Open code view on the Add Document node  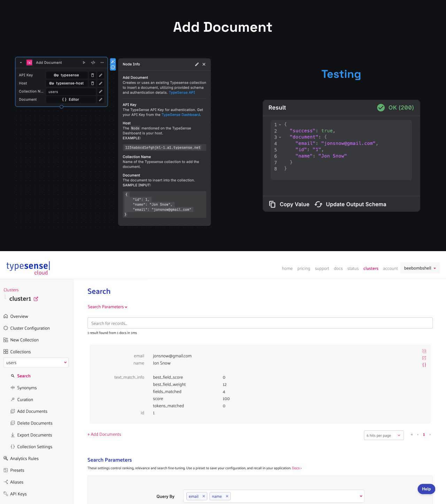93,62
